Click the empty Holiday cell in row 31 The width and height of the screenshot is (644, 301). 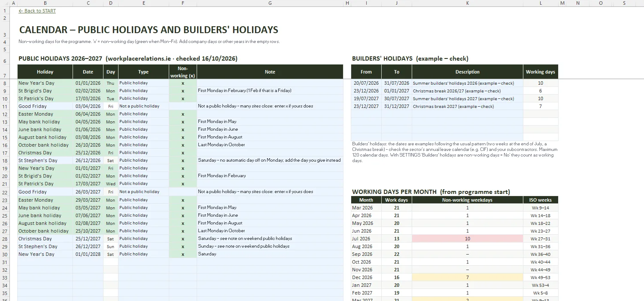point(45,262)
